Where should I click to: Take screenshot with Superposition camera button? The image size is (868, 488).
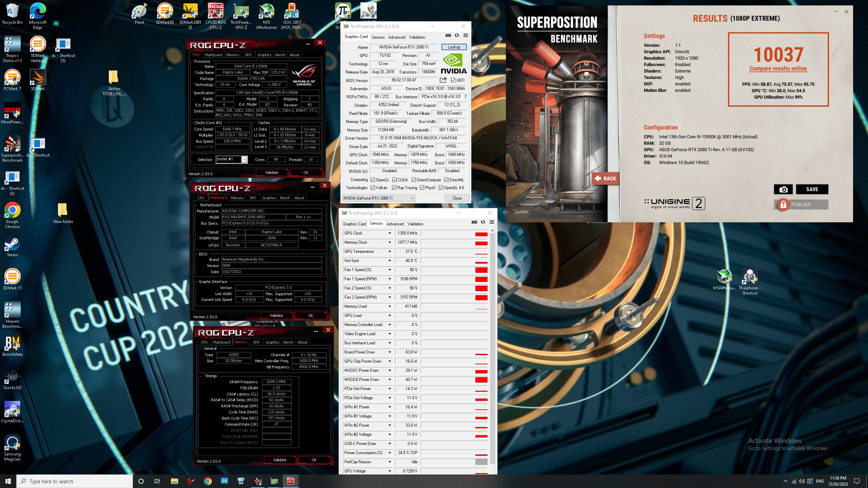pyautogui.click(x=783, y=189)
